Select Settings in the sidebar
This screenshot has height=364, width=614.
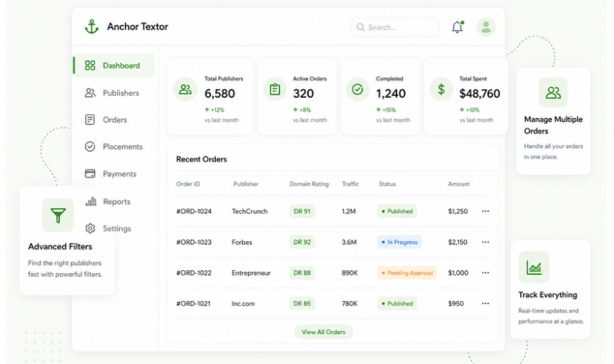[114, 228]
